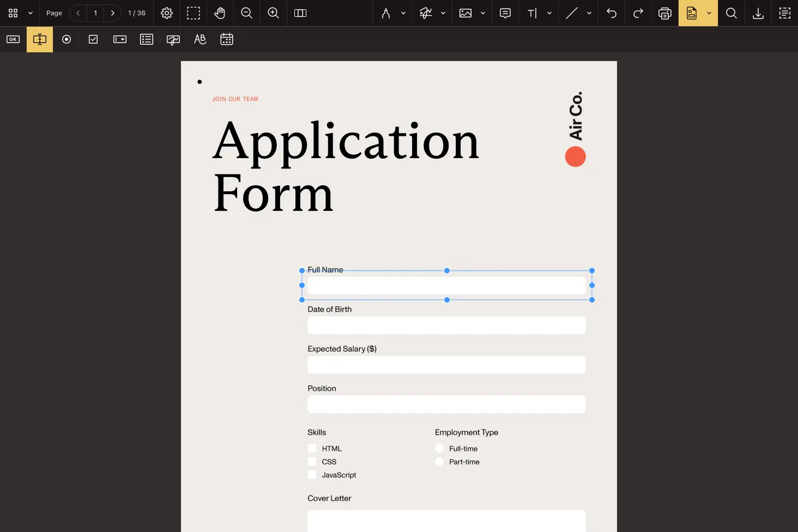The height and width of the screenshot is (532, 798).
Task: Expand the ink pen options dropdown
Action: pyautogui.click(x=403, y=13)
